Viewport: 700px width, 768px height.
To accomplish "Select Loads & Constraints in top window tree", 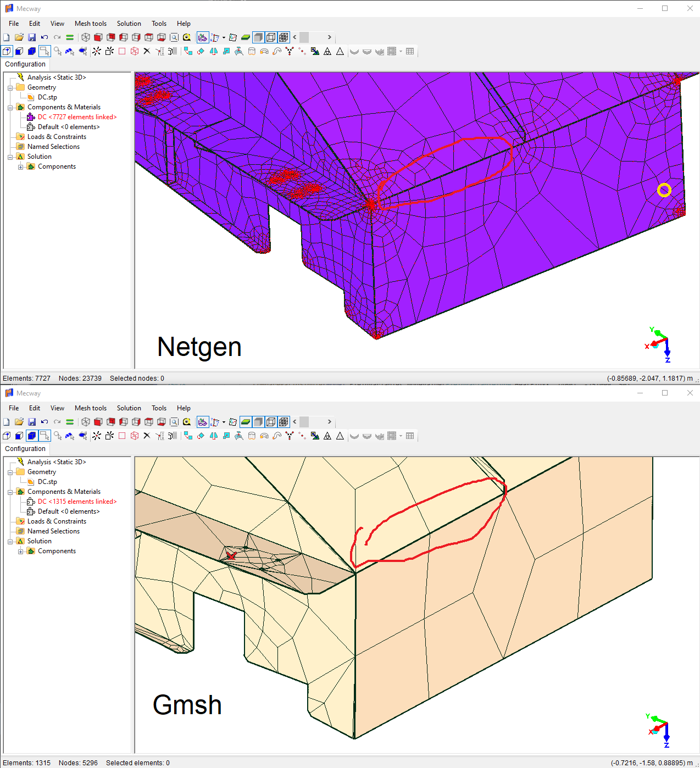I will [57, 137].
